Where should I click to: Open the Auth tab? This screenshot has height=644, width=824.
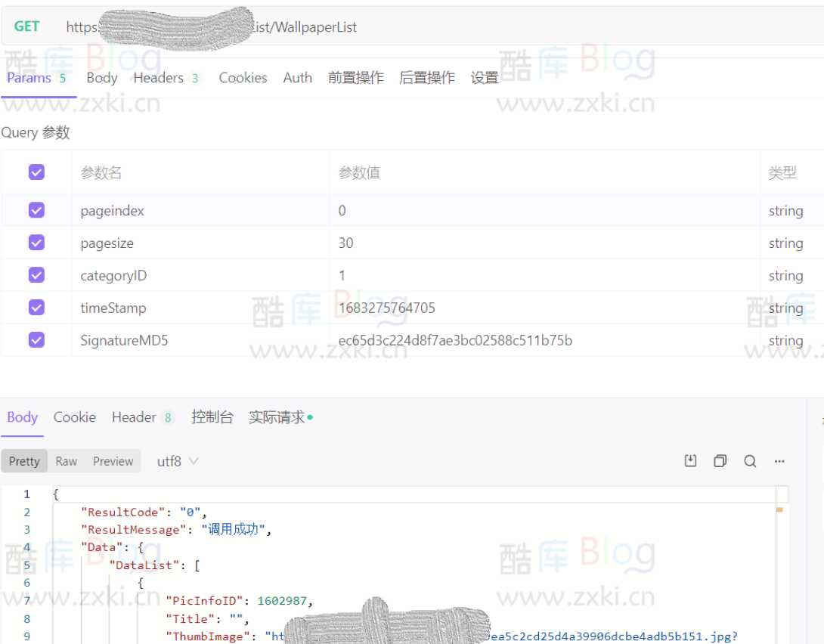[x=297, y=78]
